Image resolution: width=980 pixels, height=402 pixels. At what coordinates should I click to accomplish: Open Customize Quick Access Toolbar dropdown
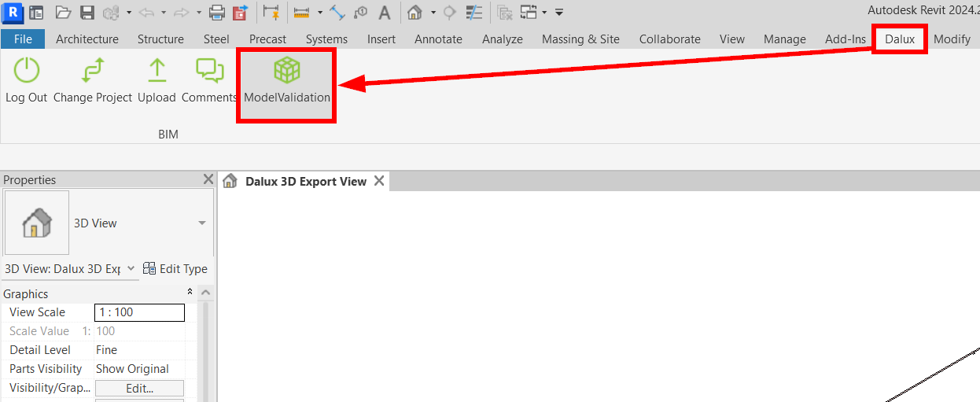[559, 13]
